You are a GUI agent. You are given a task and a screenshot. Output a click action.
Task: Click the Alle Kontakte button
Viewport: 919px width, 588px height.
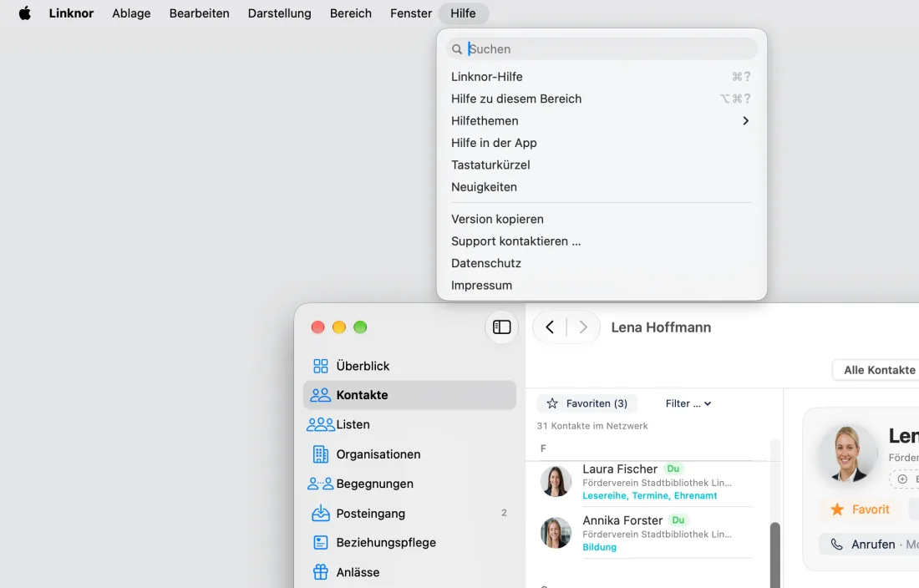pos(877,370)
